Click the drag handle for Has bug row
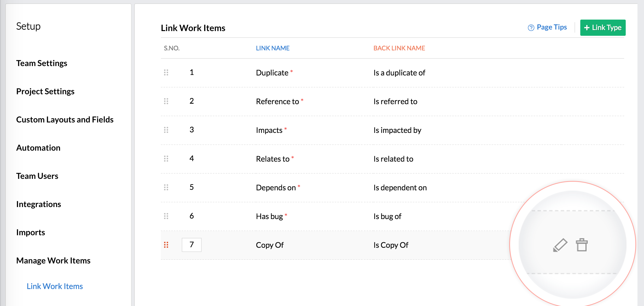644x306 pixels. pyautogui.click(x=166, y=216)
